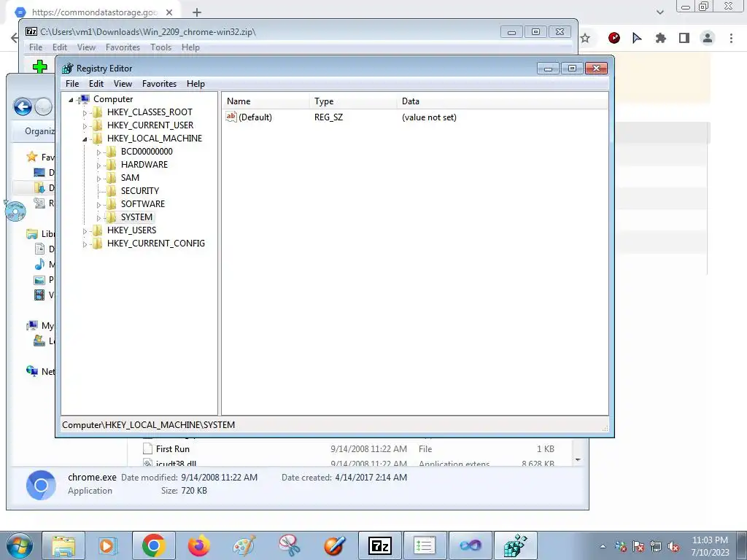The width and height of the screenshot is (747, 560).
Task: Open a new Chrome tab
Action: [197, 12]
